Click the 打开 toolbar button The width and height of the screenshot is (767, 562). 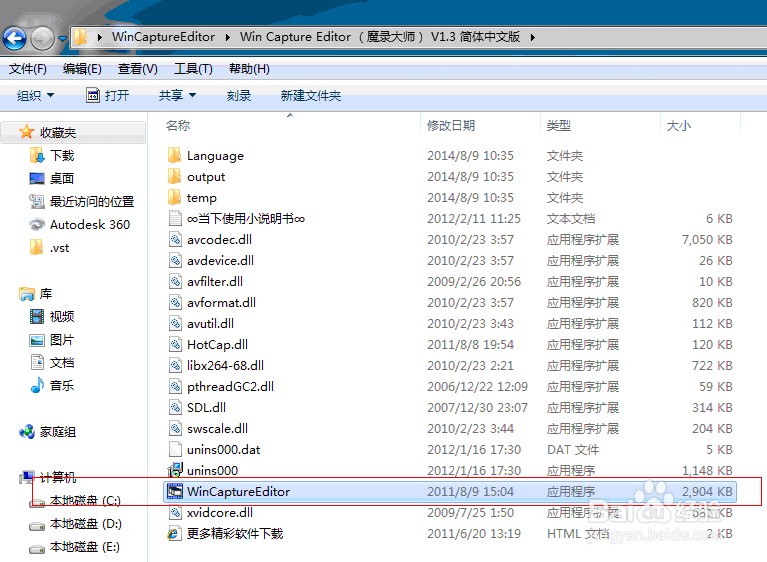point(108,95)
